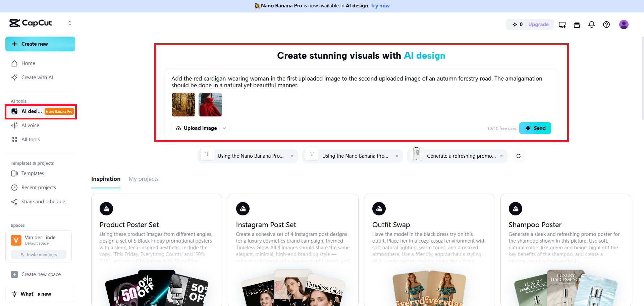
Task: Click the Shampoo Poster round icon
Action: pos(516,209)
